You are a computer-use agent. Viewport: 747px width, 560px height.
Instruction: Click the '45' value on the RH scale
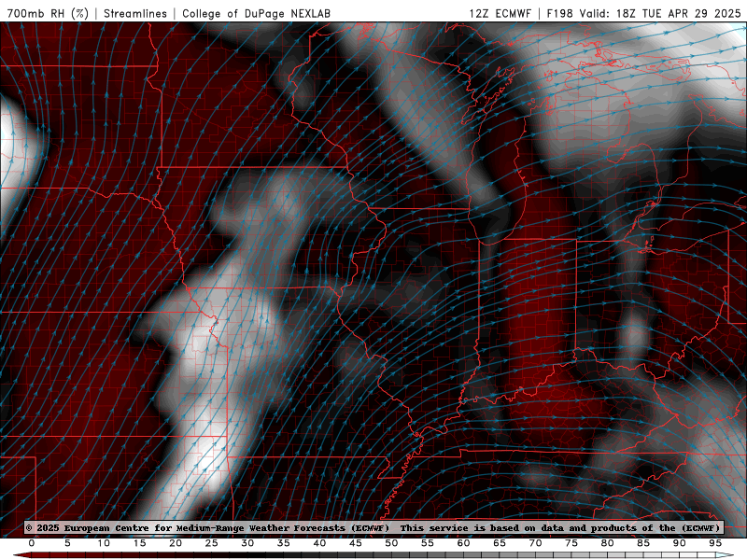356,543
